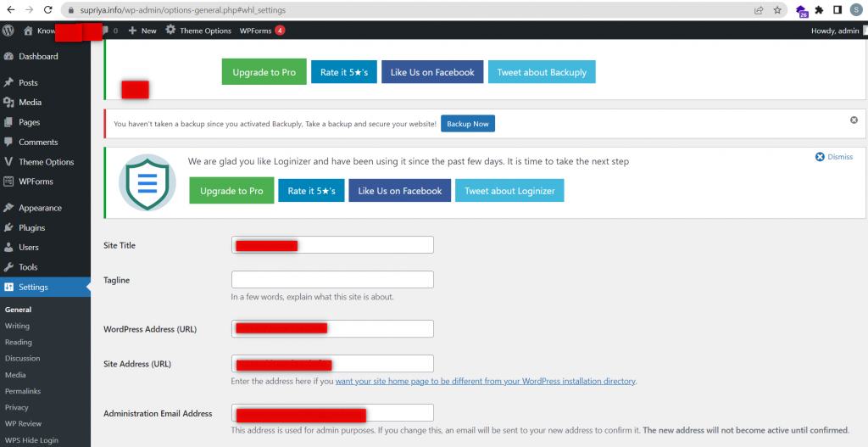Click Loginizer Like Us on Facebook

pos(400,191)
